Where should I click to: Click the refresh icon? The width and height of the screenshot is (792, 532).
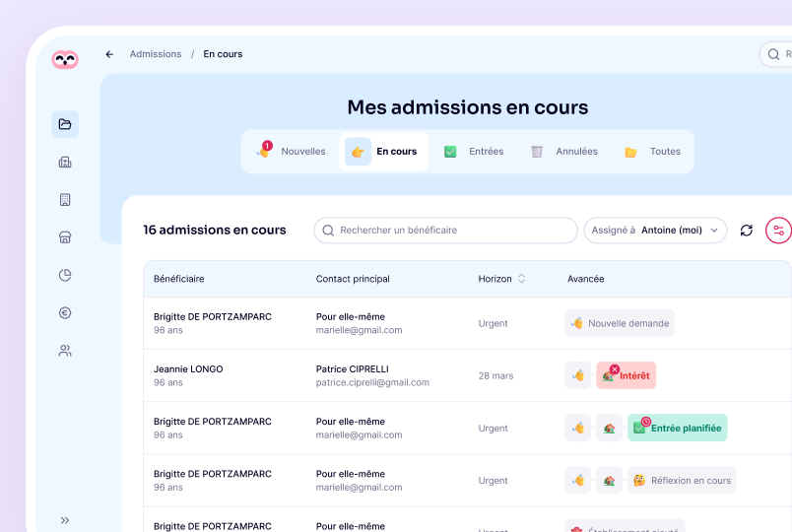point(747,231)
